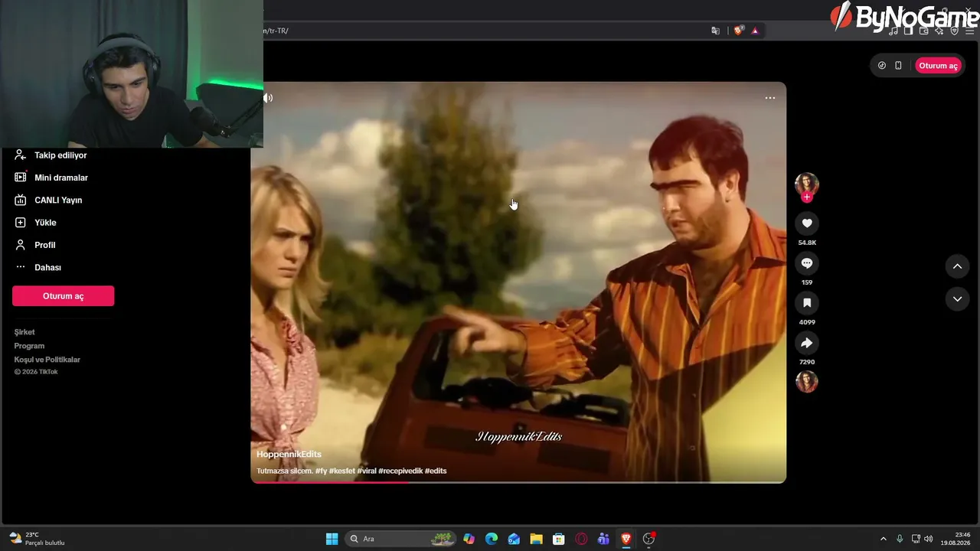The width and height of the screenshot is (980, 551).
Task: Open the Brave Wallet icon in the toolbar
Action: tap(923, 31)
